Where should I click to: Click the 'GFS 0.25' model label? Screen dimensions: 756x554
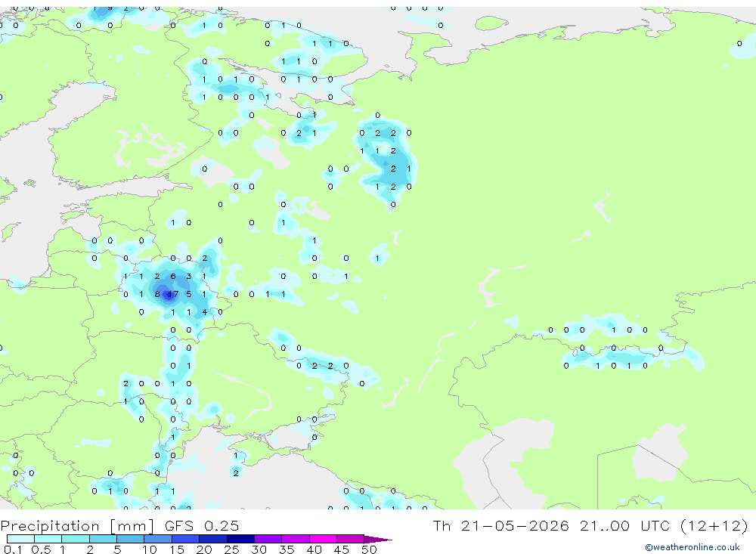(x=202, y=525)
